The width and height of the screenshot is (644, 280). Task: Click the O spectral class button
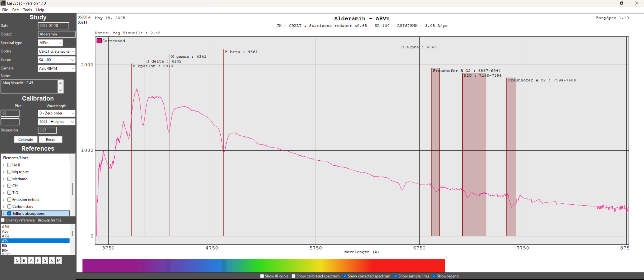17,260
